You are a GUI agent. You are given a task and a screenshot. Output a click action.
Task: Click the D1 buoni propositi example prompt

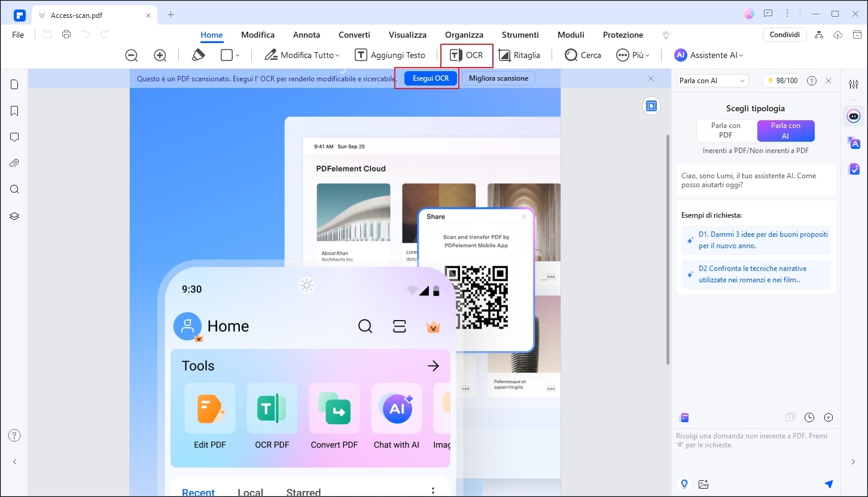[756, 240]
